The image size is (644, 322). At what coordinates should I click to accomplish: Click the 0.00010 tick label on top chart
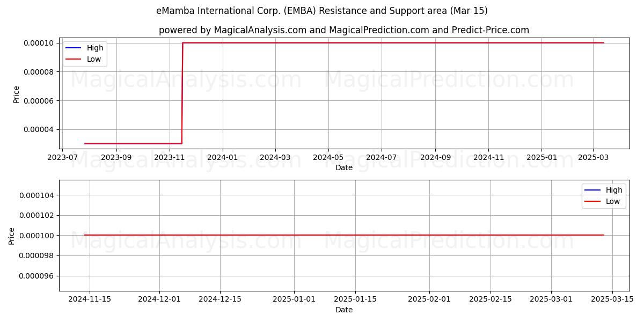point(39,43)
